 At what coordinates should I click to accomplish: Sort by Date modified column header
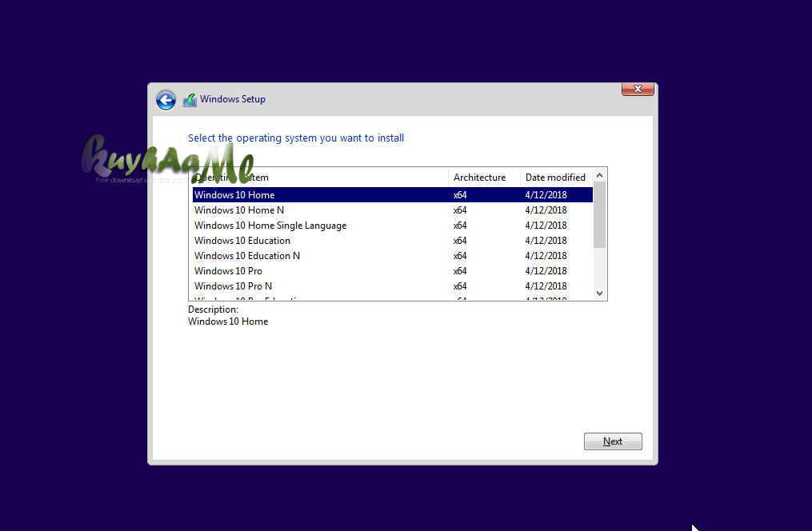coord(556,178)
